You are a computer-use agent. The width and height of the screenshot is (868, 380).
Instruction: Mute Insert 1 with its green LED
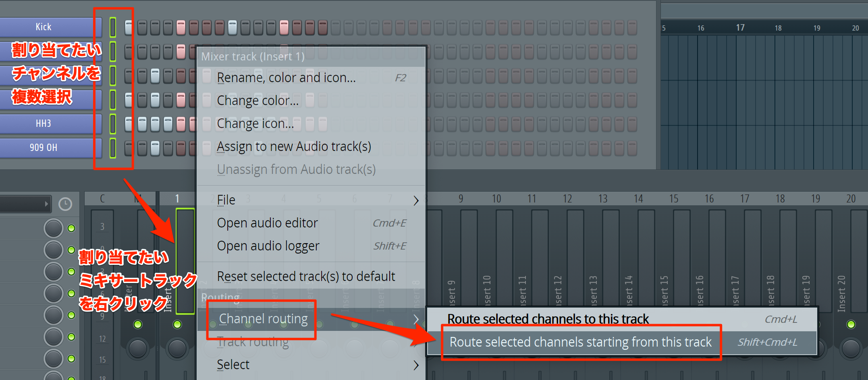pyautogui.click(x=177, y=324)
